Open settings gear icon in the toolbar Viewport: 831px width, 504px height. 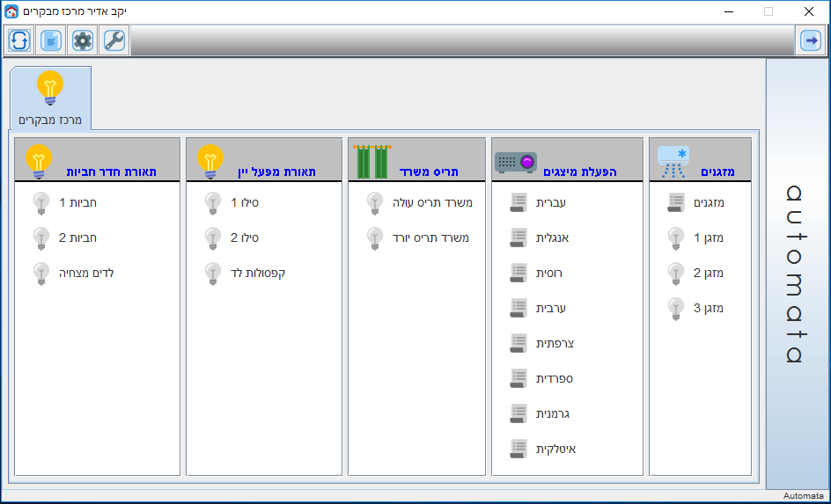tap(83, 40)
